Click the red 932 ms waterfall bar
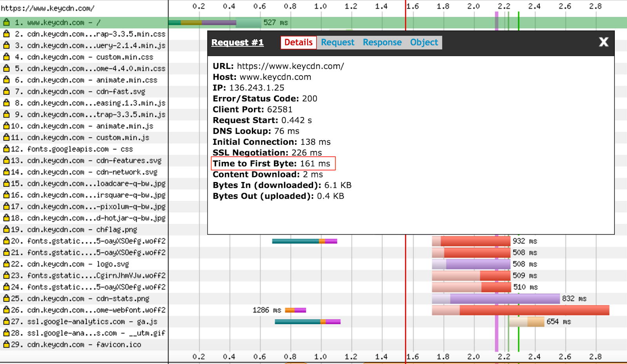 click(x=471, y=241)
